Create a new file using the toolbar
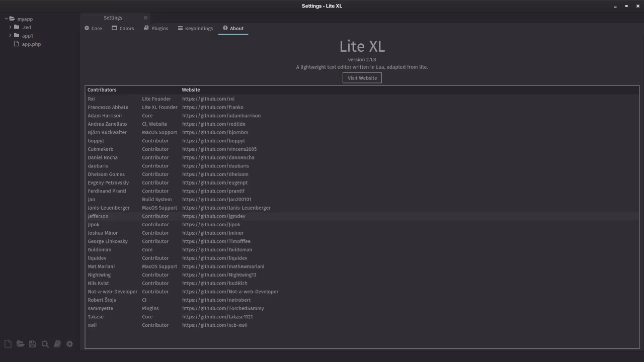 [x=8, y=343]
